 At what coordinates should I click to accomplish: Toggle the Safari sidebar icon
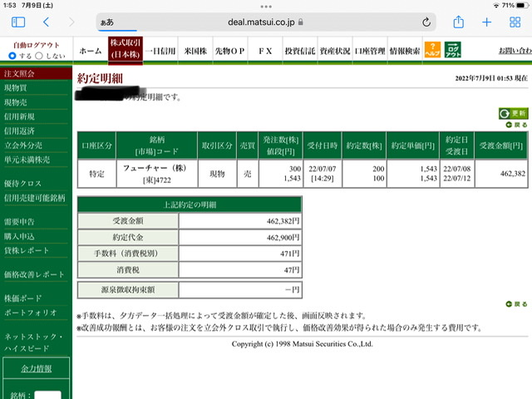coord(18,22)
